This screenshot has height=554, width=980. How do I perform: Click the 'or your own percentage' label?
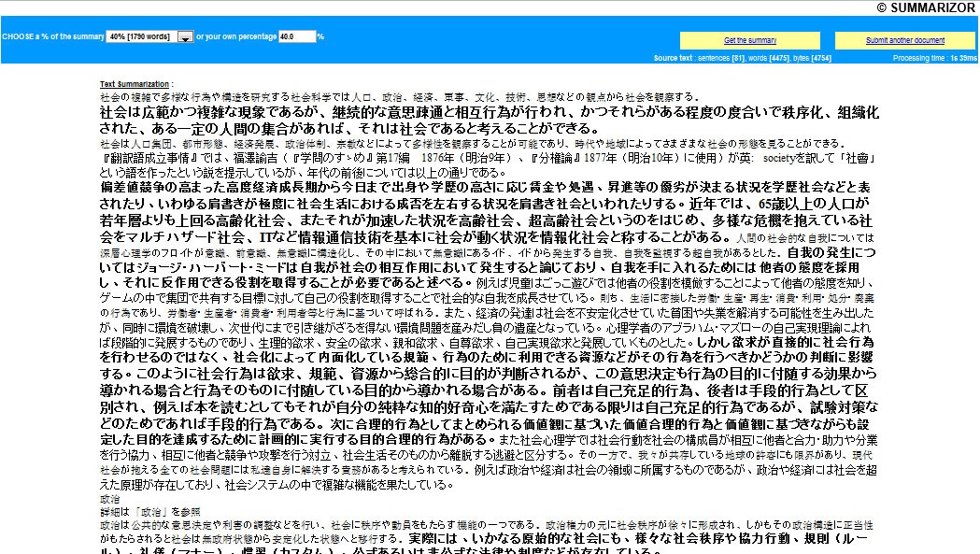pos(236,36)
